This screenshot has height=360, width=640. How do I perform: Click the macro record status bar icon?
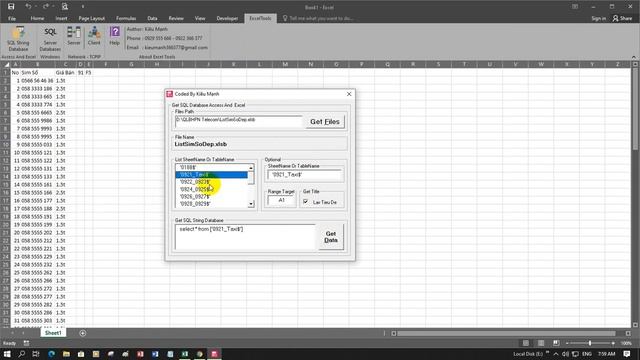click(x=26, y=343)
